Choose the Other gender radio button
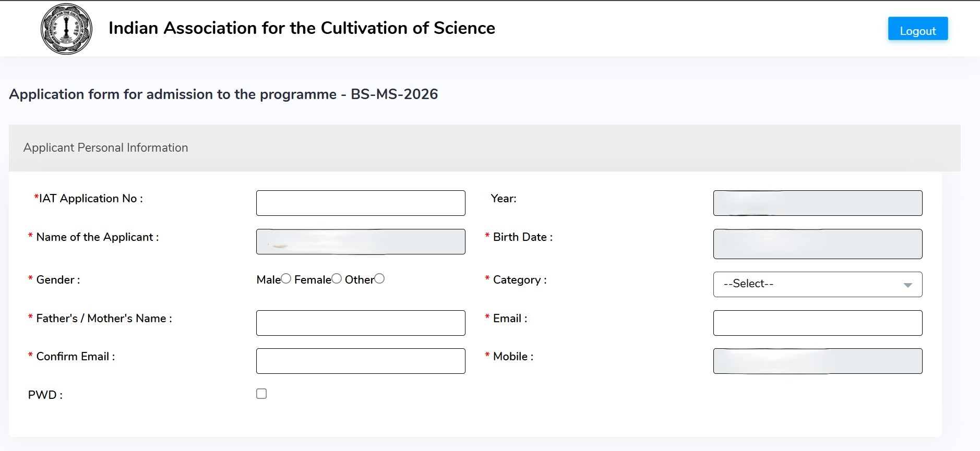The height and width of the screenshot is (451, 980). (379, 279)
